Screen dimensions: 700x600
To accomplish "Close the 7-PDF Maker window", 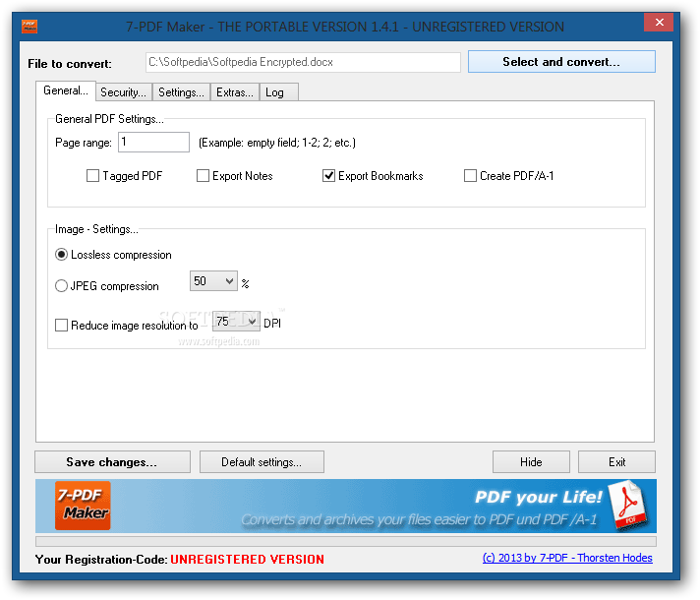I will (x=659, y=22).
